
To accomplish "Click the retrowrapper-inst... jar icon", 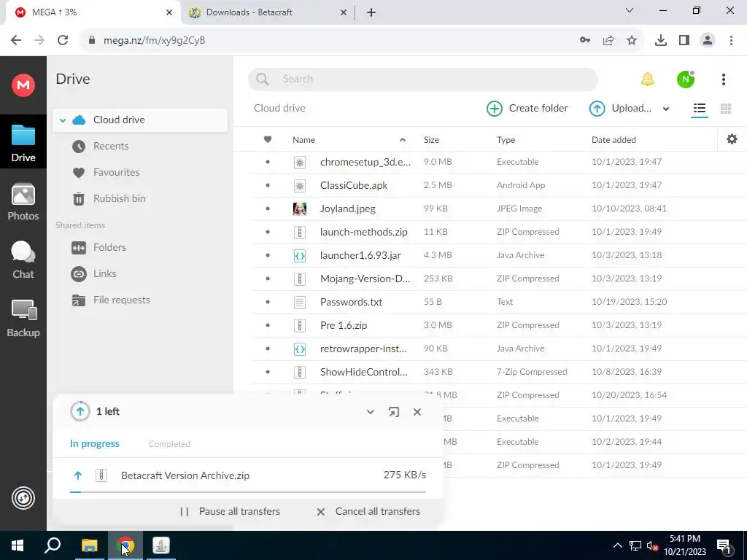I will click(x=300, y=349).
